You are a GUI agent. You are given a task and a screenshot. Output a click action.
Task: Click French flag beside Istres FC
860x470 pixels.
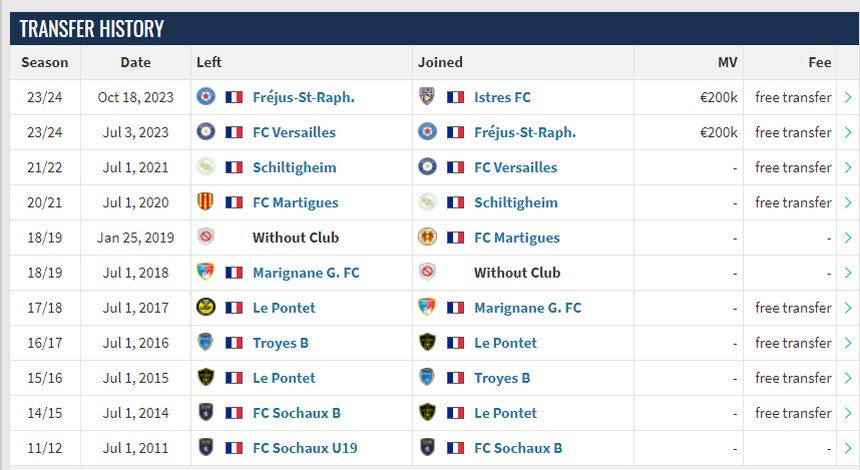(x=456, y=97)
